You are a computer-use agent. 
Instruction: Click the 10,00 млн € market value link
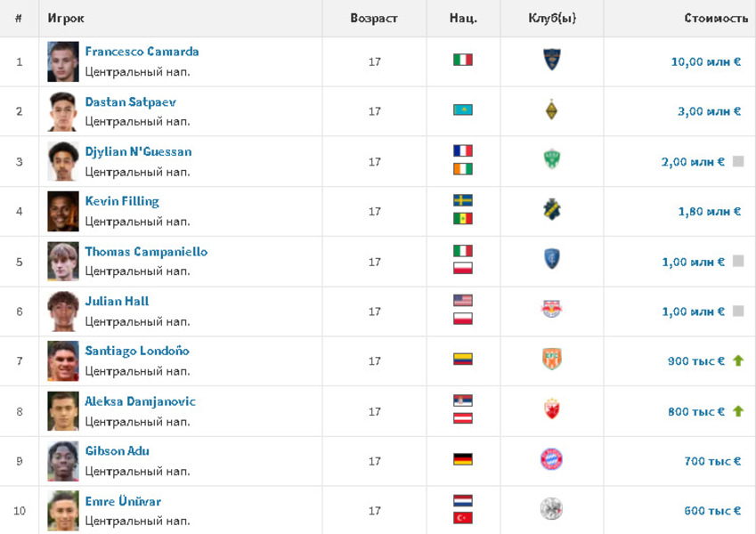coord(705,61)
